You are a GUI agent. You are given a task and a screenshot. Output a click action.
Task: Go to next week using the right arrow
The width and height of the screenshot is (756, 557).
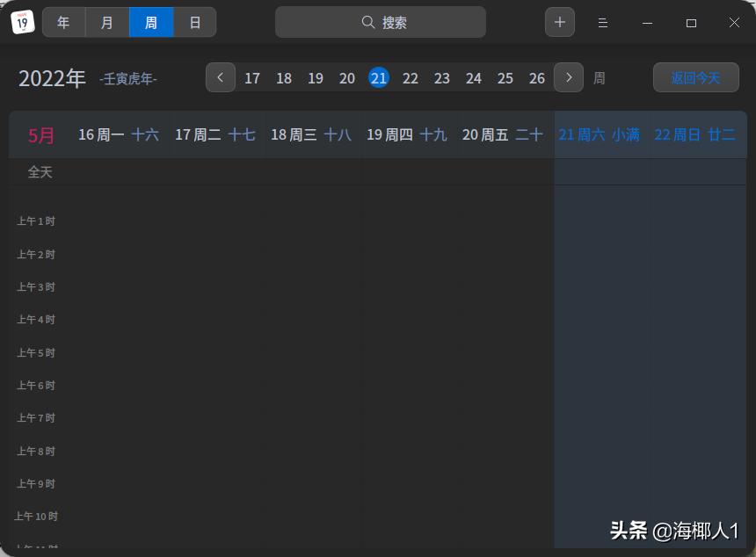(568, 77)
